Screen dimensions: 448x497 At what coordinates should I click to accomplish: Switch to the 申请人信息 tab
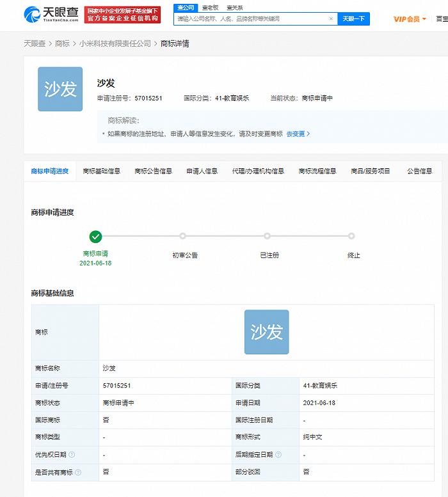tap(202, 171)
